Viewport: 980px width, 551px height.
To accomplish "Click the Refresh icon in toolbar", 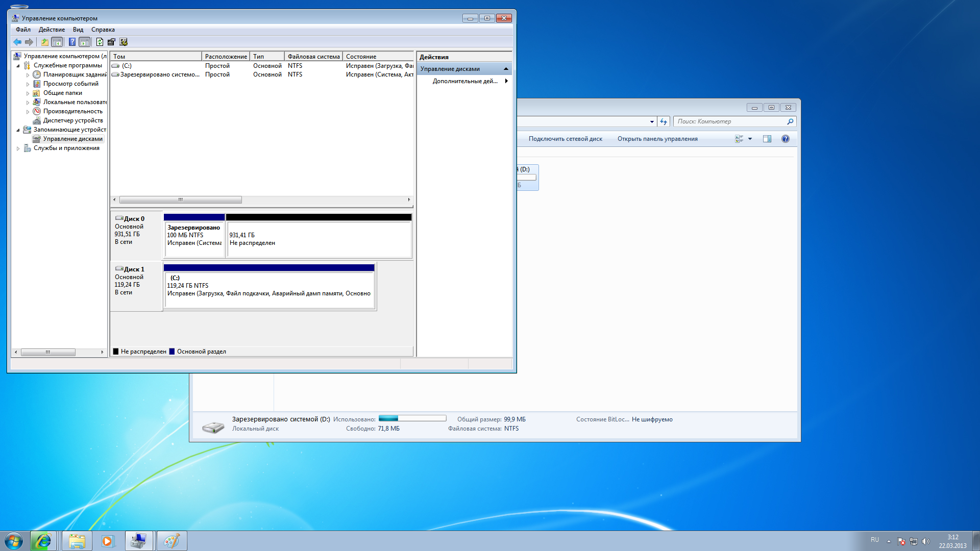I will [x=100, y=42].
